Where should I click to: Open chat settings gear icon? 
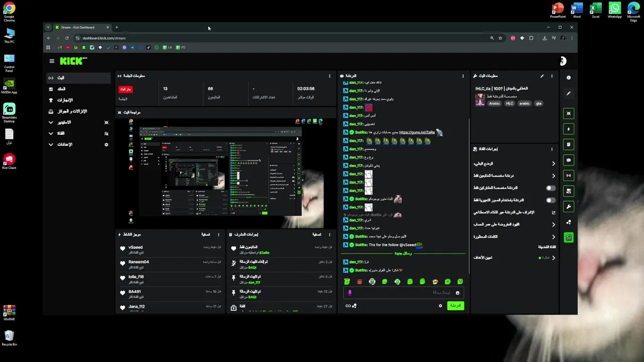tap(440, 306)
